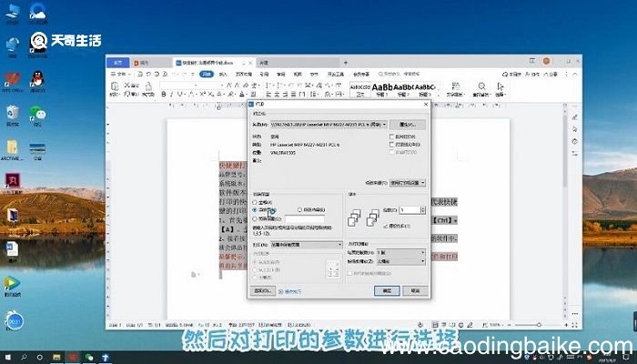Click the Format Painter icon in ribbon
Screen dimensions: 637x364
click(x=147, y=88)
